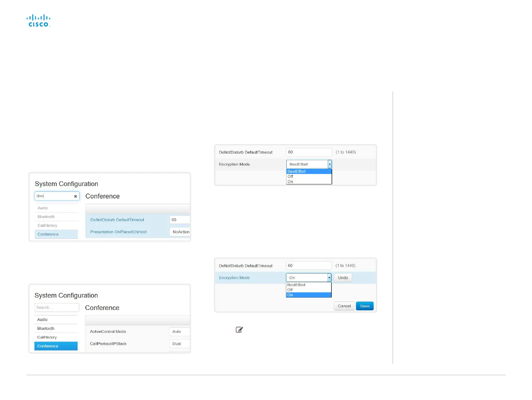Viewport: 532px width, 400px height.
Task: Select Audio in the lower sidebar
Action: click(x=56, y=320)
